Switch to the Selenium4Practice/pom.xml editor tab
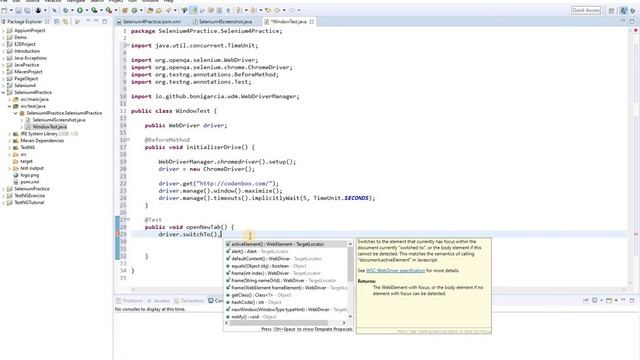 click(151, 22)
